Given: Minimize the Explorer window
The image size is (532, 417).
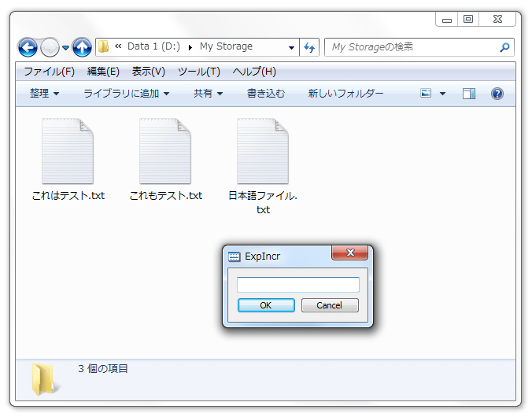Looking at the screenshot, I should (x=447, y=20).
